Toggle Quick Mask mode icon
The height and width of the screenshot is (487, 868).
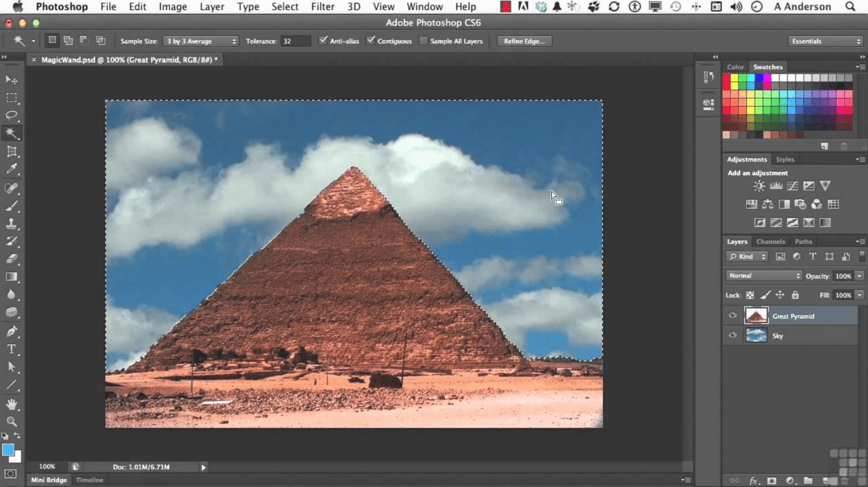tap(11, 474)
